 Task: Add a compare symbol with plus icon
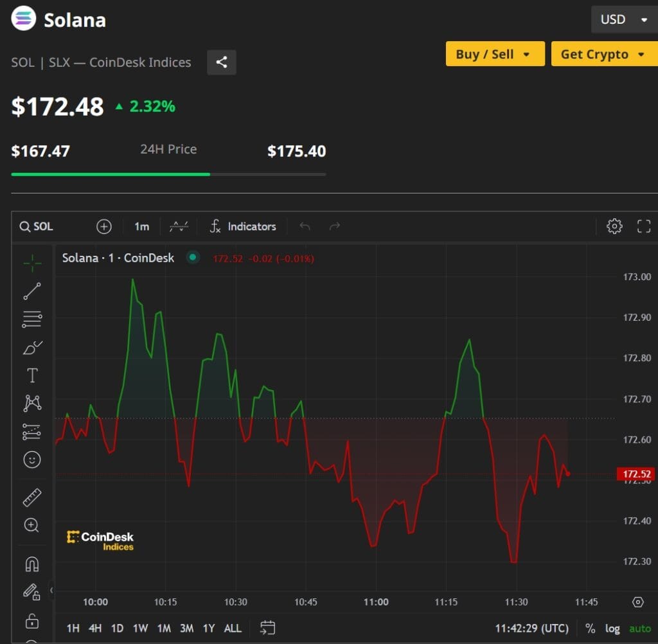(x=104, y=226)
